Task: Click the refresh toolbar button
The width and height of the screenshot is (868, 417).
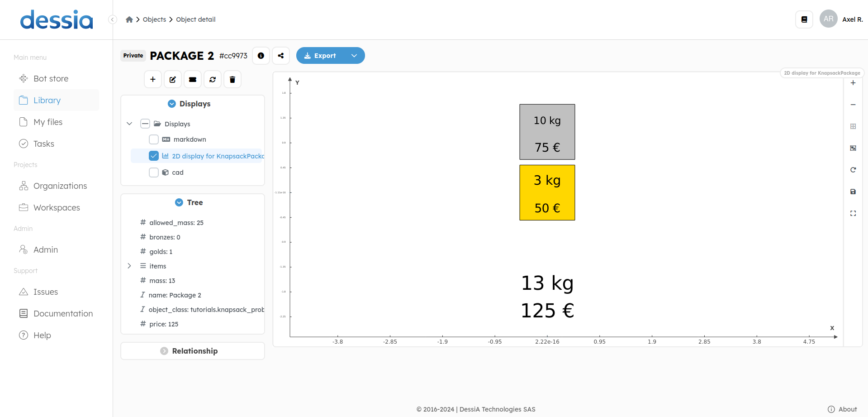Action: point(213,80)
